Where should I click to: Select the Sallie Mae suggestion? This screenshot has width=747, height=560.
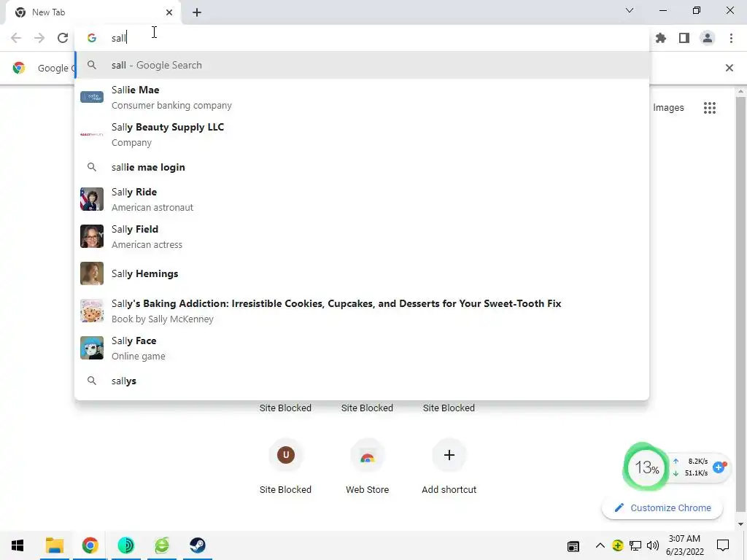[362, 97]
